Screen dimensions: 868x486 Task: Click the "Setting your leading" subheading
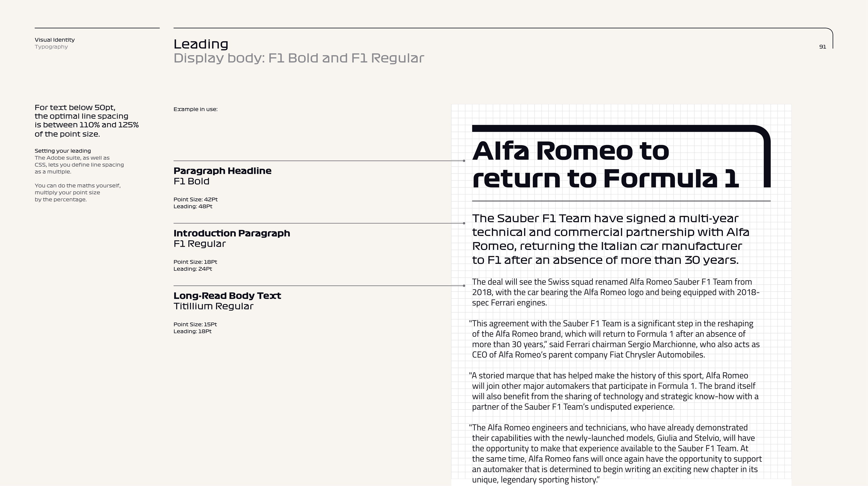[x=63, y=151]
